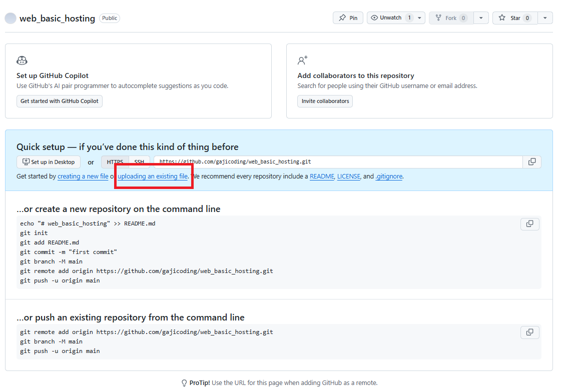563x392 pixels.
Task: Click the add collaborator person icon
Action: 303,60
